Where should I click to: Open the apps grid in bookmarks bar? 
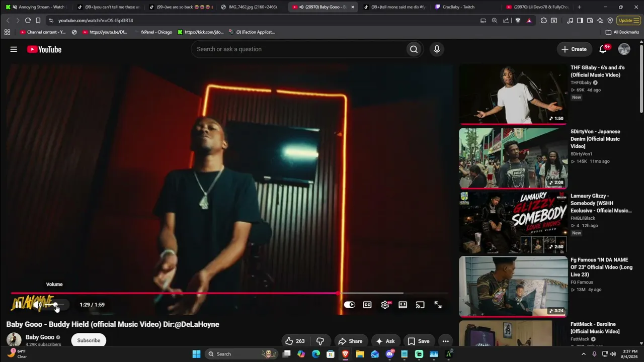[x=7, y=32]
